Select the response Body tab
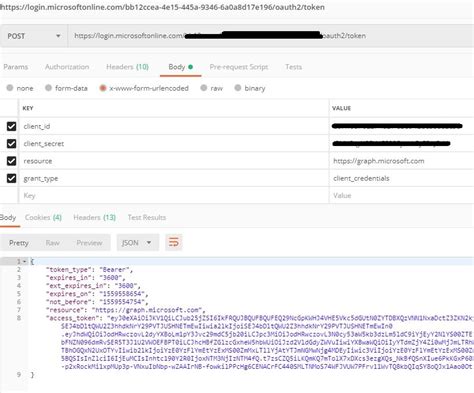 8,217
